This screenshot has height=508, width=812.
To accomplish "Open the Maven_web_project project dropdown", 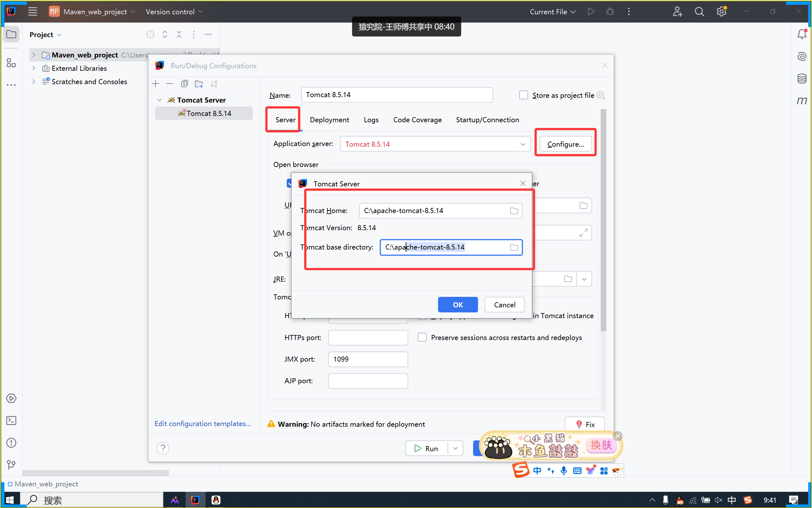I will 92,12.
